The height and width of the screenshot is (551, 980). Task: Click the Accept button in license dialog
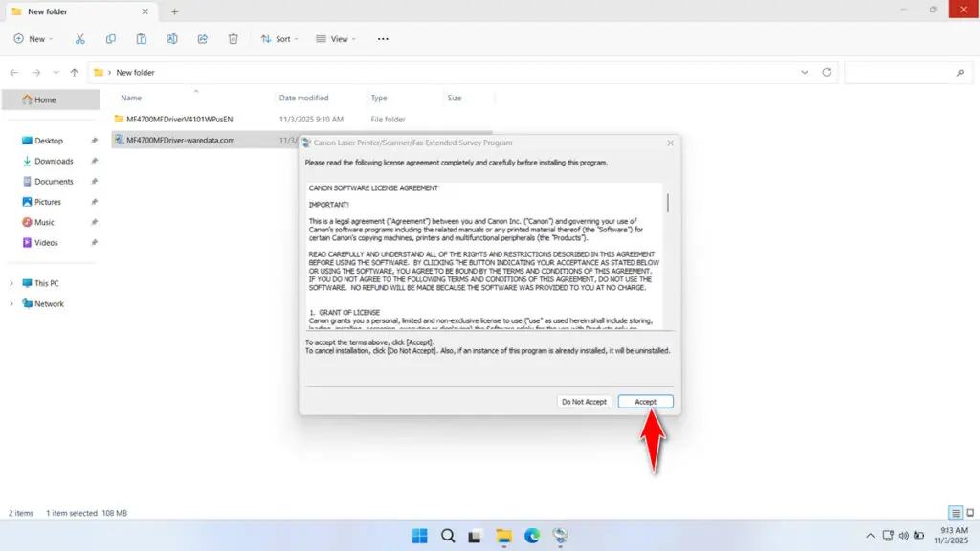click(x=645, y=402)
